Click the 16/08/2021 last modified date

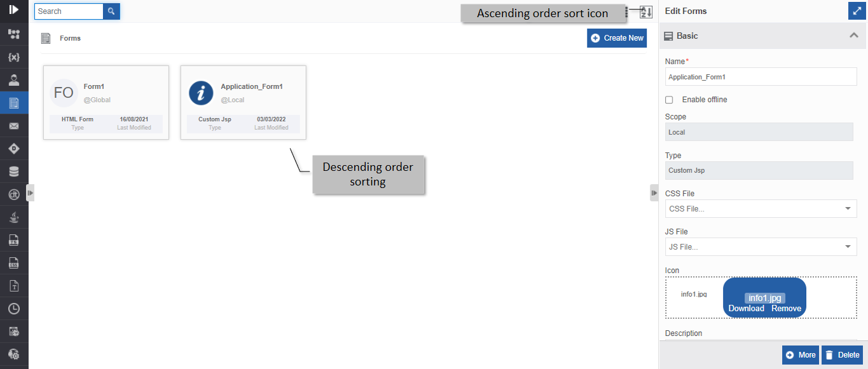134,119
